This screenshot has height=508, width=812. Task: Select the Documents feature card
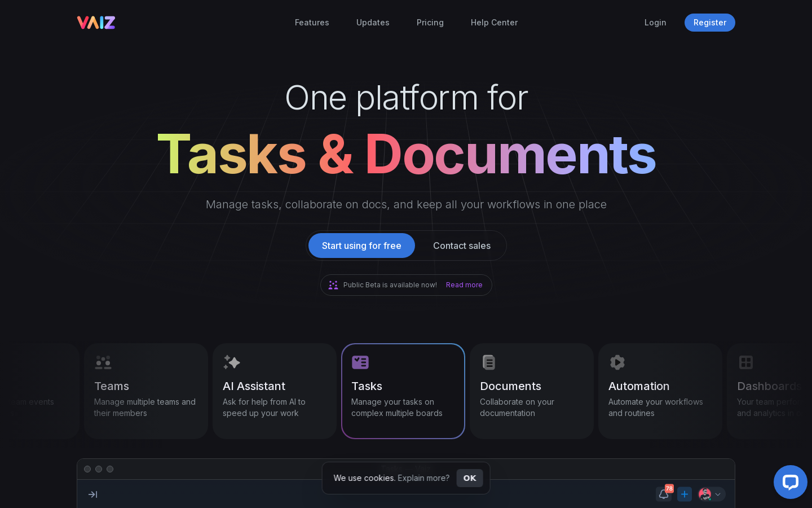point(532,391)
